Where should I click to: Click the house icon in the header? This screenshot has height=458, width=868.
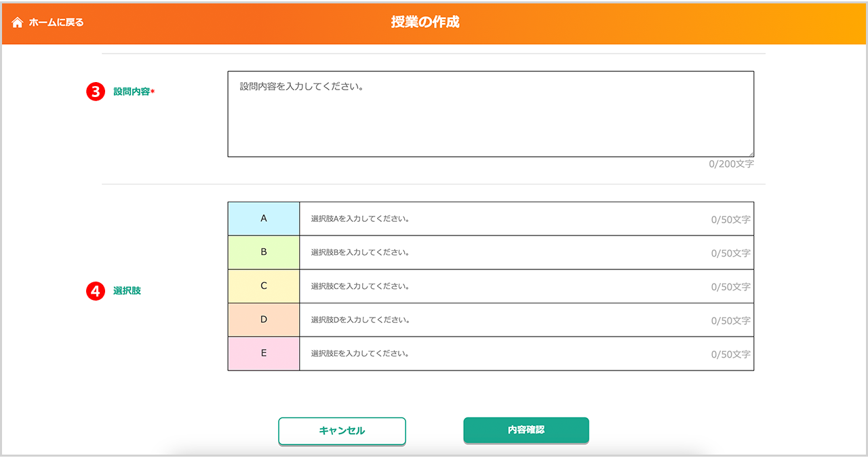pyautogui.click(x=18, y=22)
